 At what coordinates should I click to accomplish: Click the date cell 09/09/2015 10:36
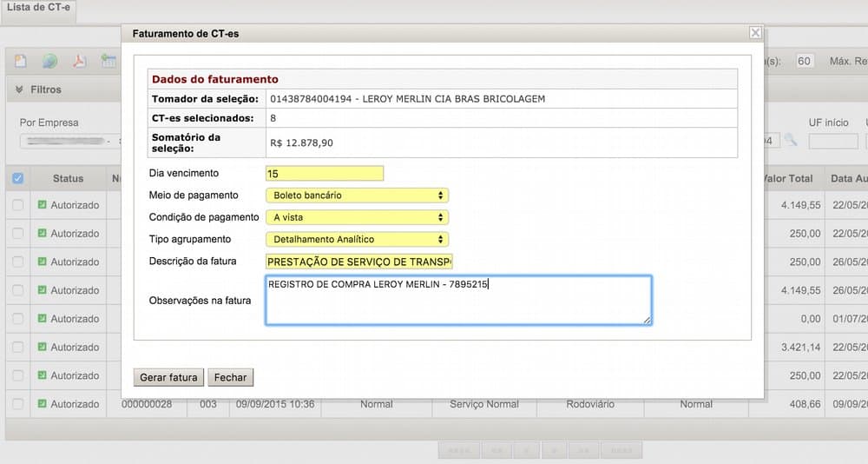275,404
